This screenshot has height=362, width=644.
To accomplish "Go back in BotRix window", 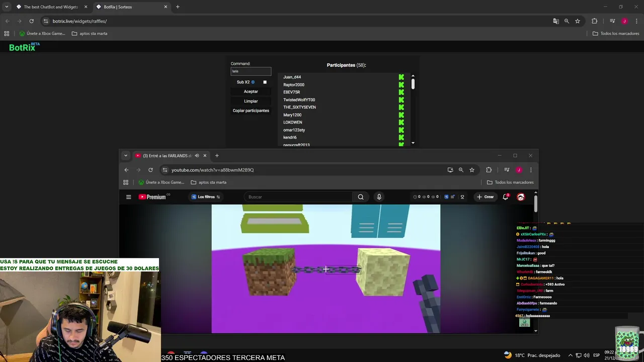I will (7, 21).
